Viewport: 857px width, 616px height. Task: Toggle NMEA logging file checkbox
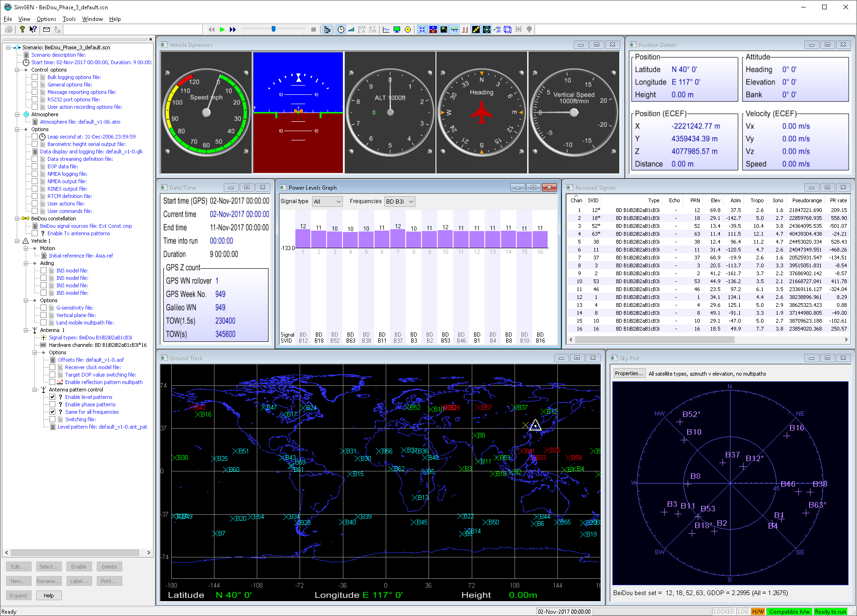point(35,174)
